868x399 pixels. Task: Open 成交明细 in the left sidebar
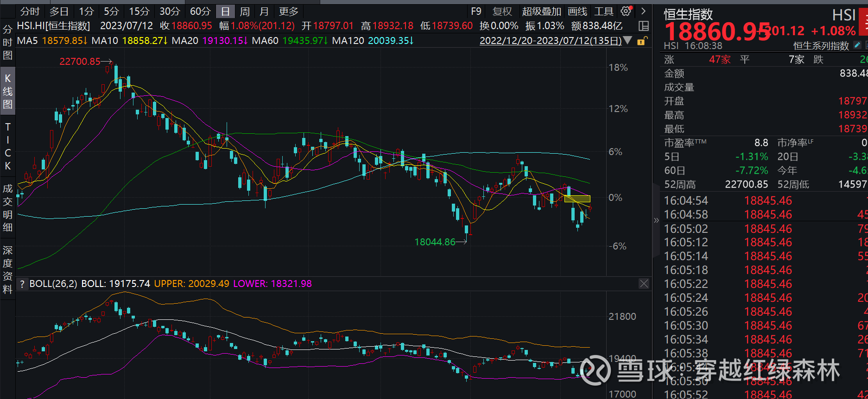click(7, 208)
